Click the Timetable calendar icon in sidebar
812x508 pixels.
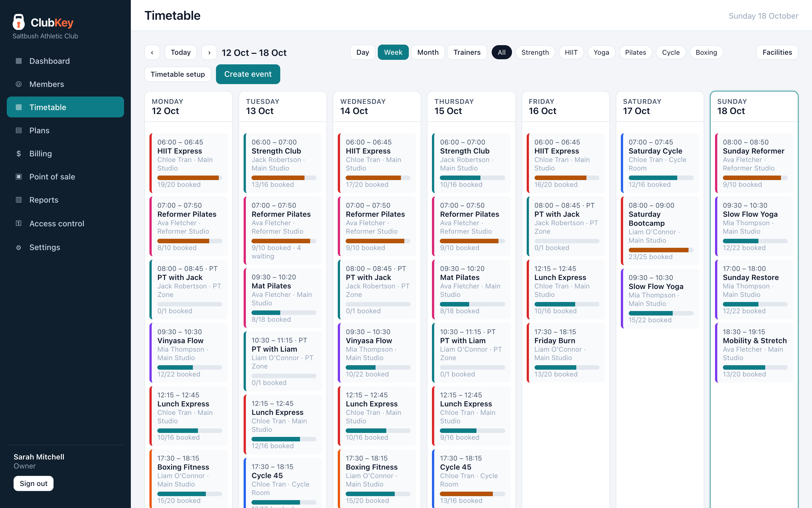point(19,107)
